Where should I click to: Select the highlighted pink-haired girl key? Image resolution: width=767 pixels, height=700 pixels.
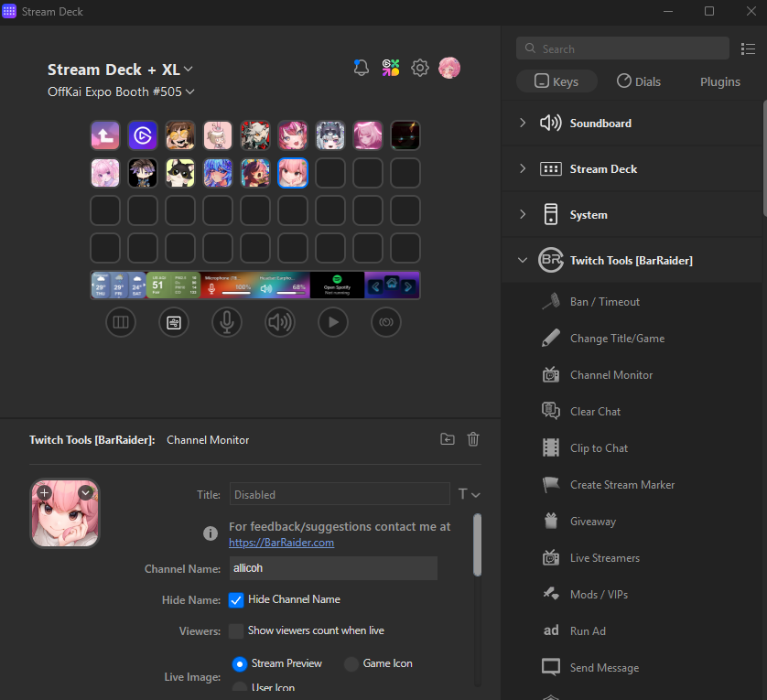tap(293, 173)
